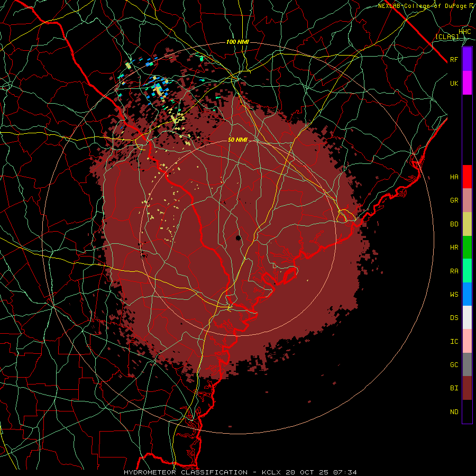Viewport: 476px width, 476px height.
Task: Click the GR legend label
Action: (454, 200)
